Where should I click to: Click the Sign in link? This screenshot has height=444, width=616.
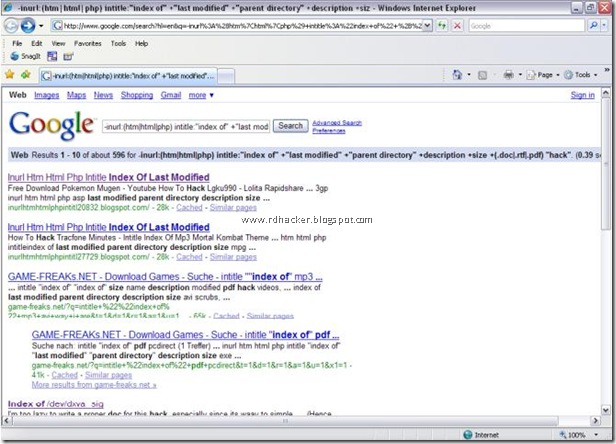point(583,95)
